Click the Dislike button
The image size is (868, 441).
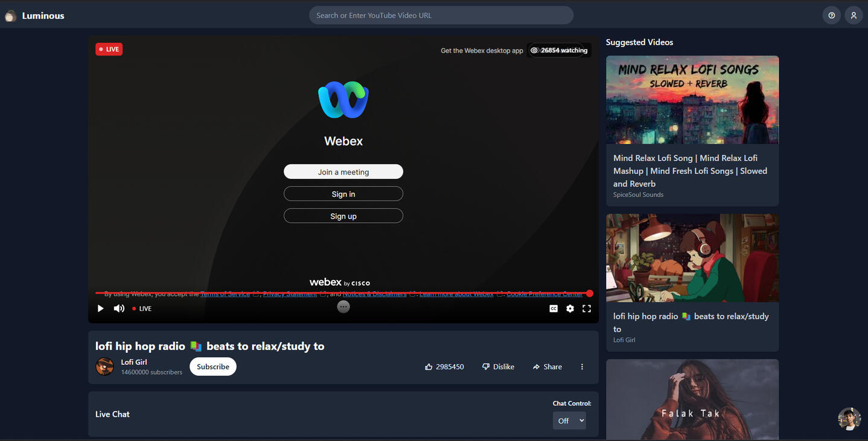click(498, 367)
